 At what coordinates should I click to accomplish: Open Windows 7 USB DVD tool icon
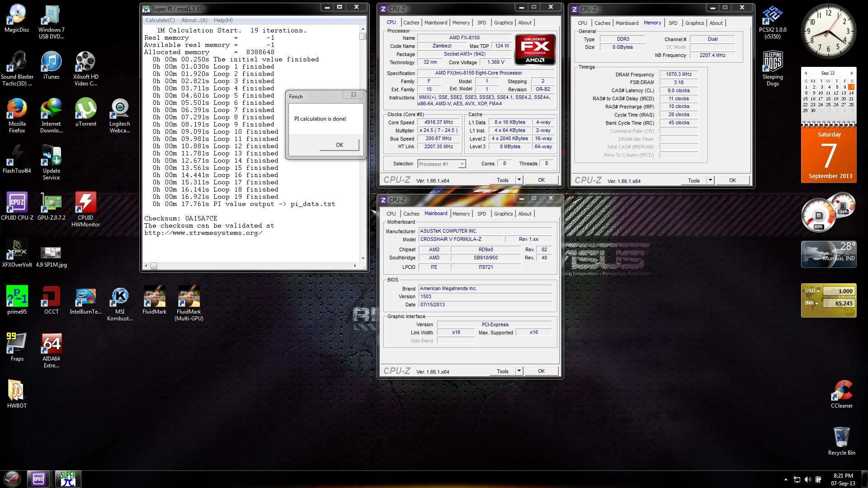pyautogui.click(x=51, y=21)
